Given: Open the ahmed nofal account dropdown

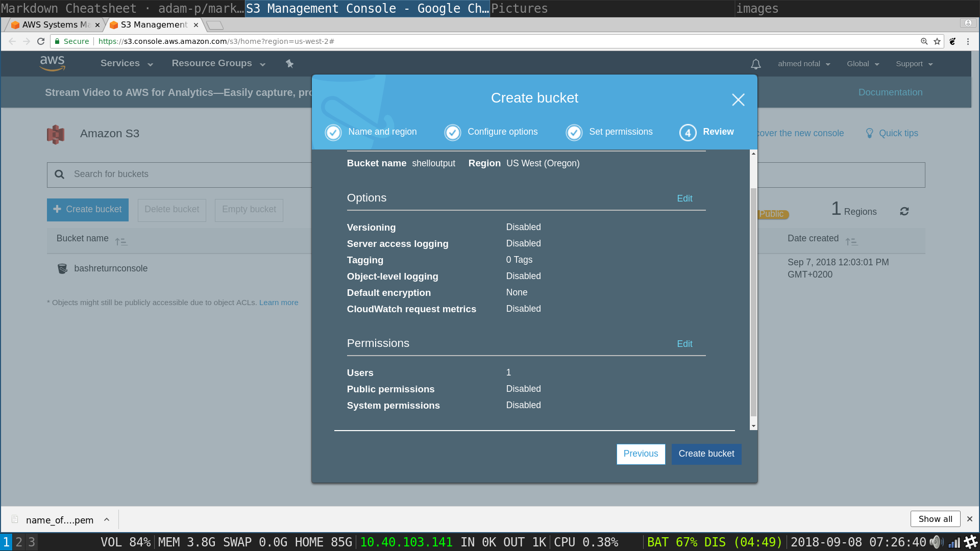Looking at the screenshot, I should [x=804, y=64].
